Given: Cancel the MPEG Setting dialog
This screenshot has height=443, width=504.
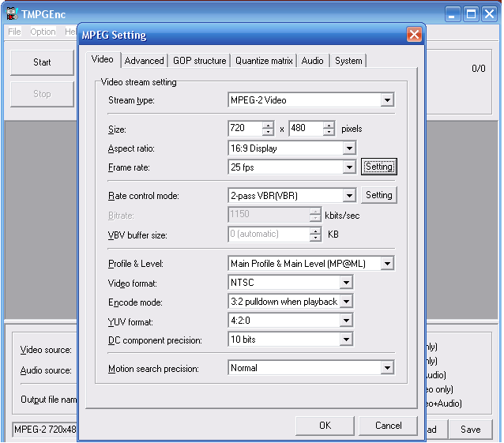Looking at the screenshot, I should [x=389, y=426].
